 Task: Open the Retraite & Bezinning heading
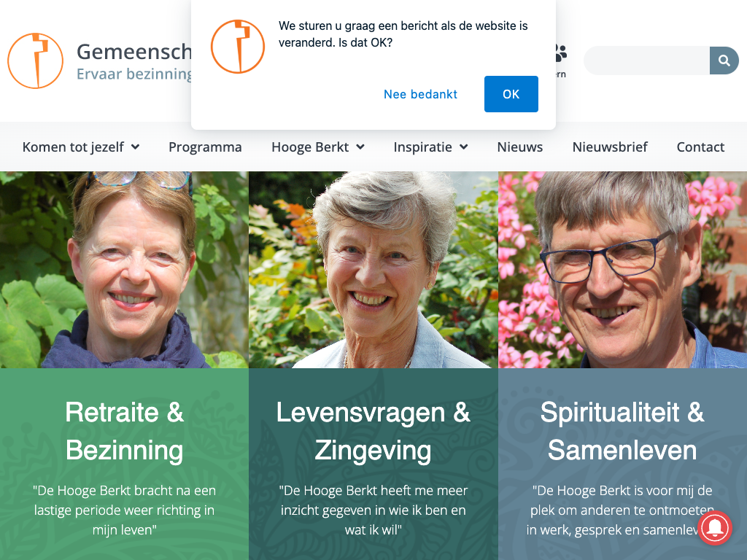click(x=124, y=431)
